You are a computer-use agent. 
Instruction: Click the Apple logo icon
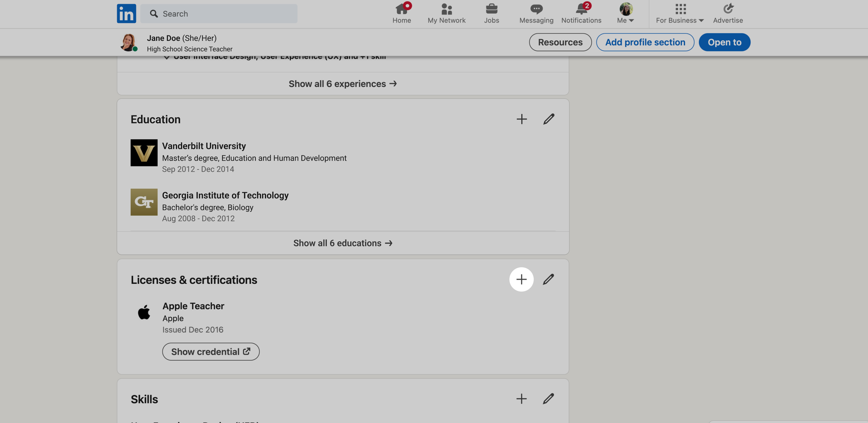(144, 313)
